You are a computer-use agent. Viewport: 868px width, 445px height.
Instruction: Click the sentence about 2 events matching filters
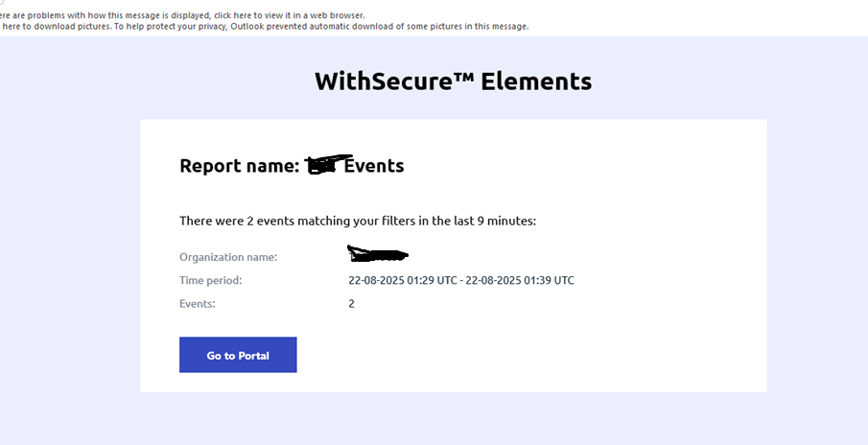pos(358,221)
